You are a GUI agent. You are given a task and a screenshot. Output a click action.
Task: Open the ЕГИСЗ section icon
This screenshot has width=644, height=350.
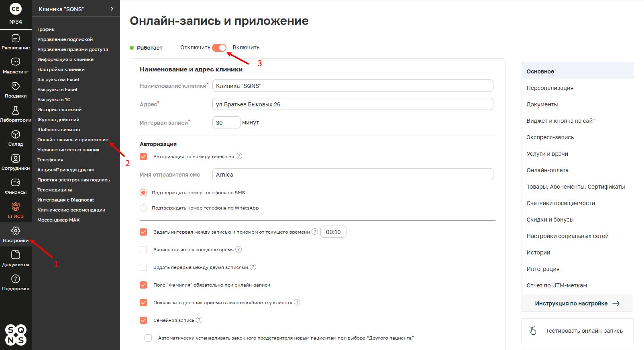click(x=16, y=207)
